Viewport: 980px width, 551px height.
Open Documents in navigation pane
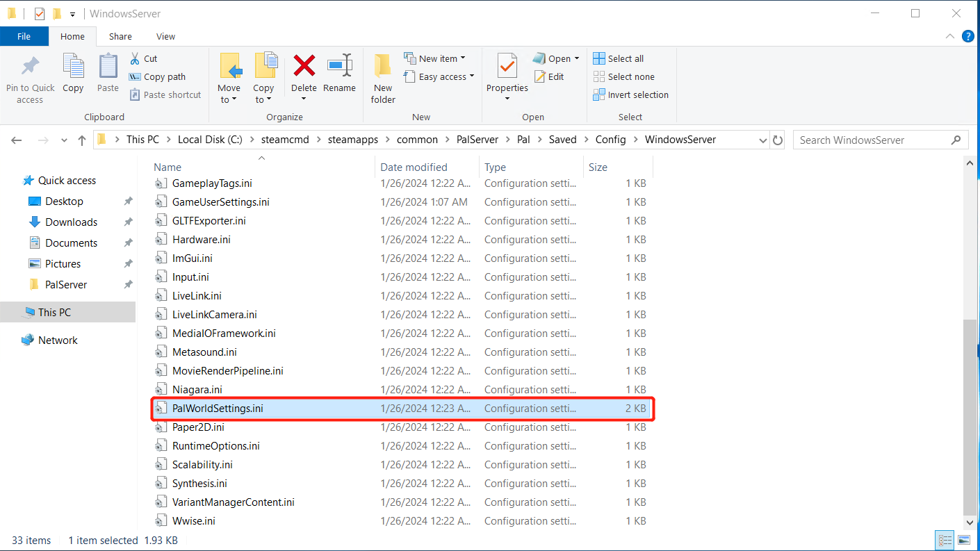tap(71, 243)
